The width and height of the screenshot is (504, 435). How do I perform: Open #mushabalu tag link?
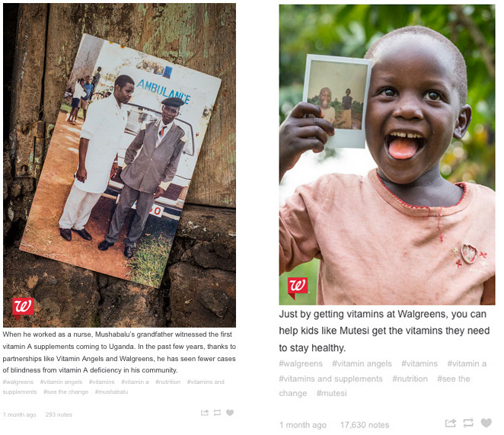coord(112,392)
